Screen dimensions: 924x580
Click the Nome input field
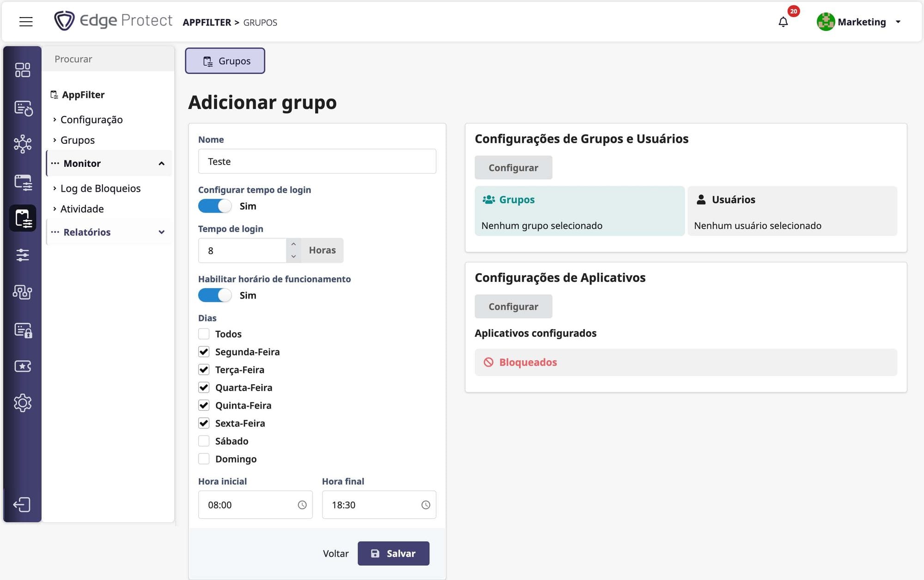(317, 162)
